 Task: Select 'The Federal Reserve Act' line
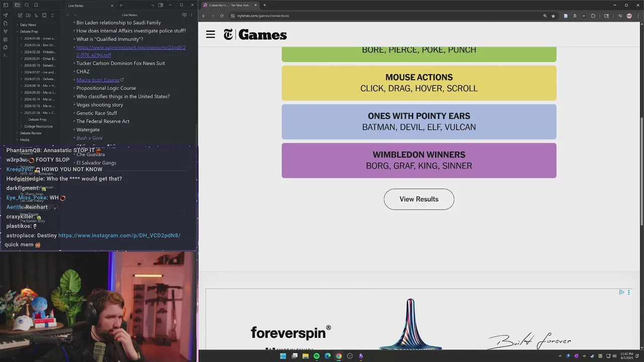103,121
